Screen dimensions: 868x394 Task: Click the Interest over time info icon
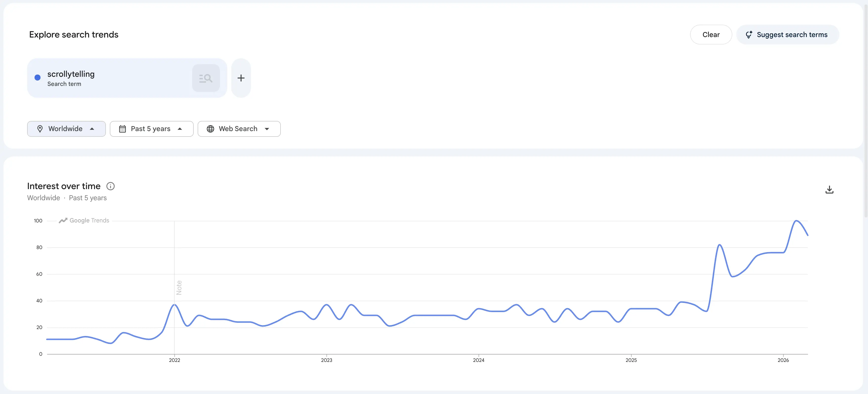click(111, 186)
